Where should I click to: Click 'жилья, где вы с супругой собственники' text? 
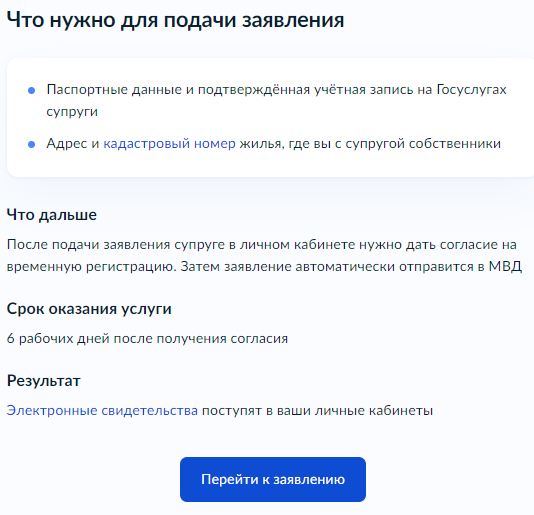point(370,143)
